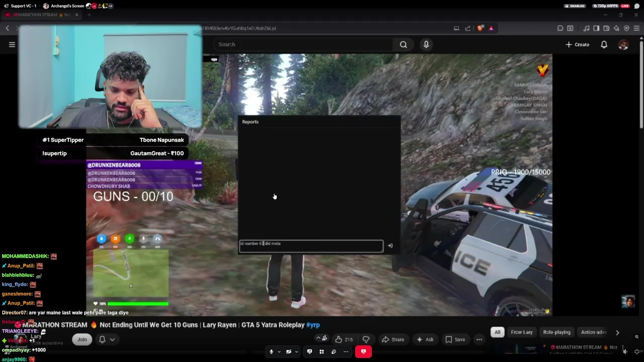Open more call options ellipsis

pyautogui.click(x=346, y=351)
